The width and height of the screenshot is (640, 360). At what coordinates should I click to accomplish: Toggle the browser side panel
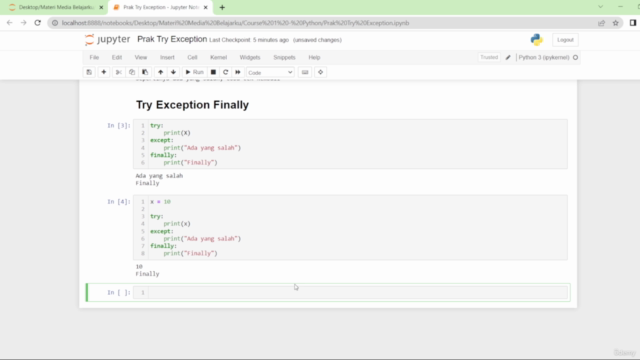pyautogui.click(x=633, y=23)
